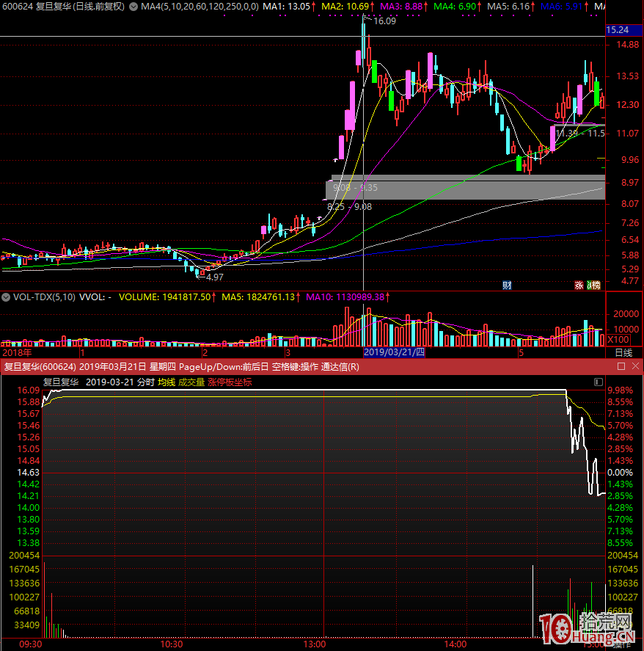This screenshot has height=651, width=644.
Task: Click the 14:00 time axis label
Action: [455, 644]
